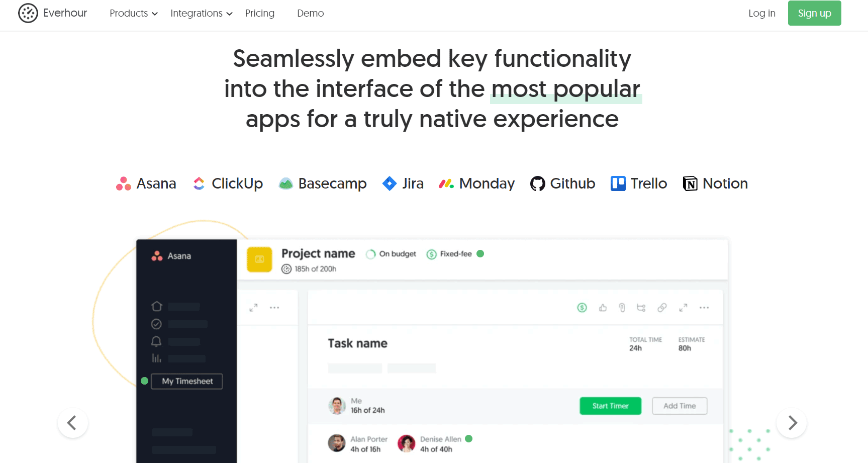868x463 pixels.
Task: Open the Integrations dropdown menu
Action: [202, 13]
